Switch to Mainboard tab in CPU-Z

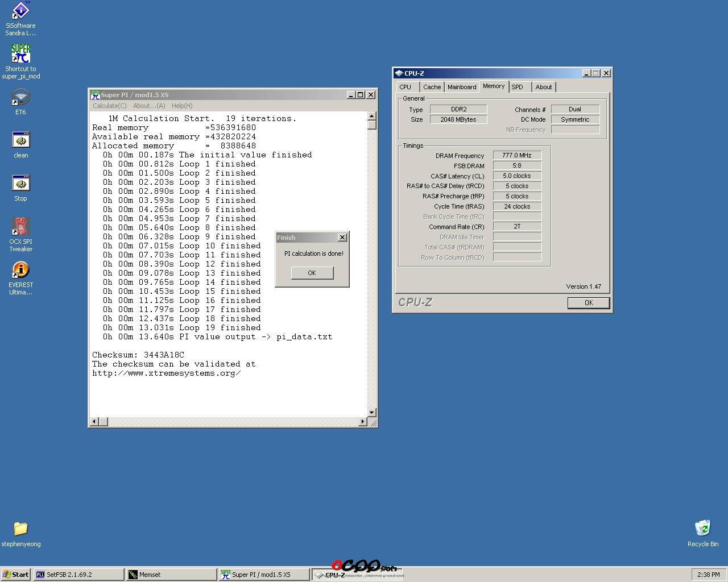tap(462, 87)
